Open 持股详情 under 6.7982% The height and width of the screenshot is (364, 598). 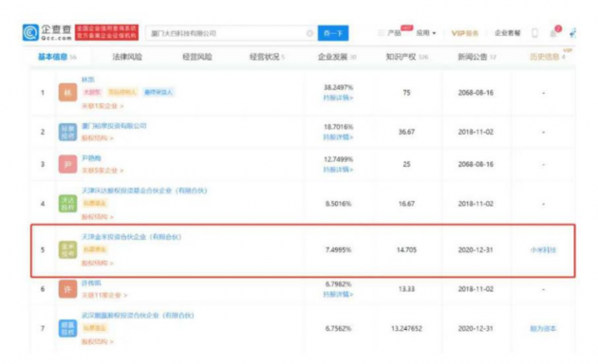pos(338,294)
